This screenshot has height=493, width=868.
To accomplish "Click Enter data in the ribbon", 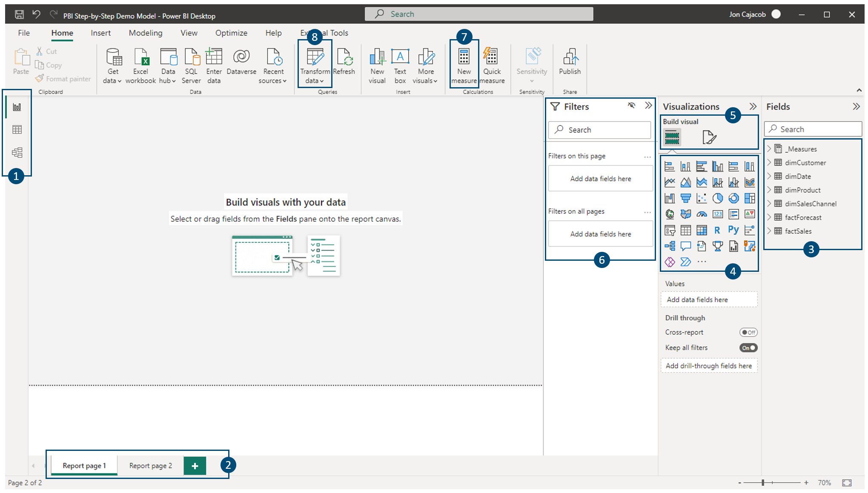I will click(214, 66).
